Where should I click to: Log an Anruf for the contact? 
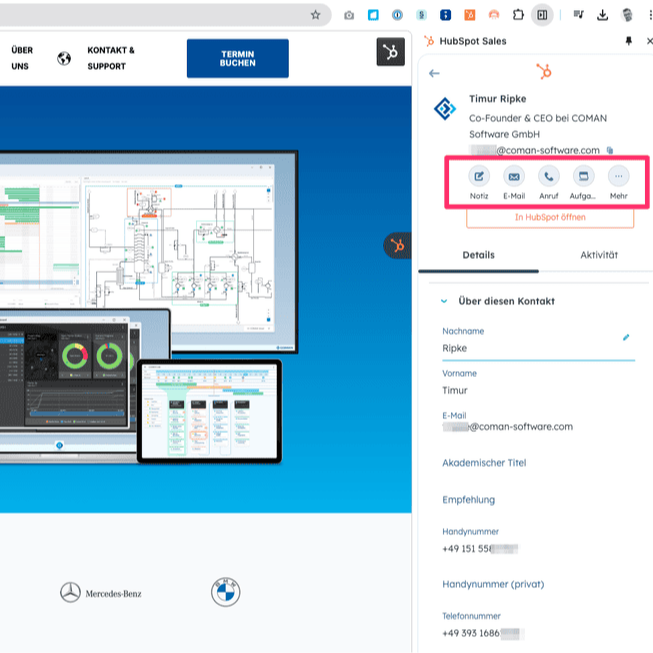pos(548,183)
